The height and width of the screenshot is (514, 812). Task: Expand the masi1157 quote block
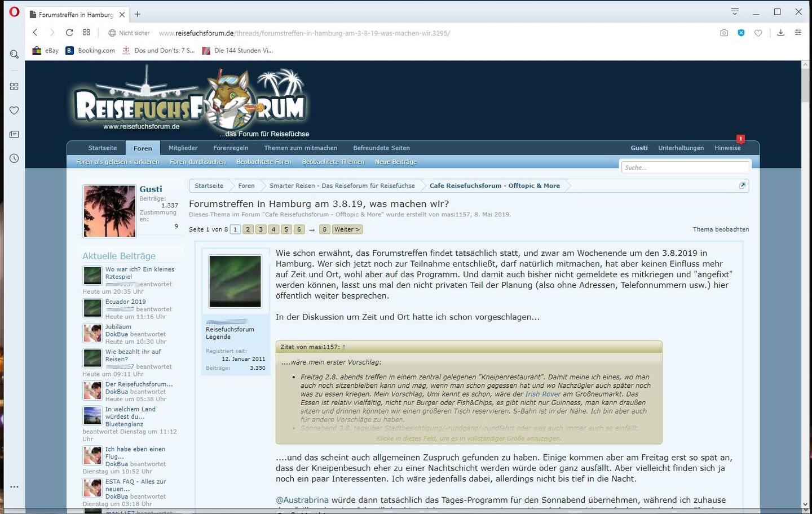468,438
